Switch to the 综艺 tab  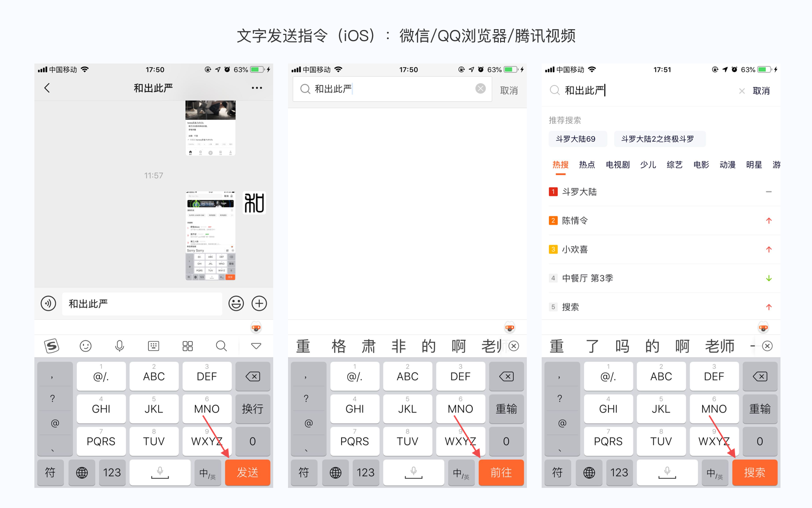tap(674, 165)
